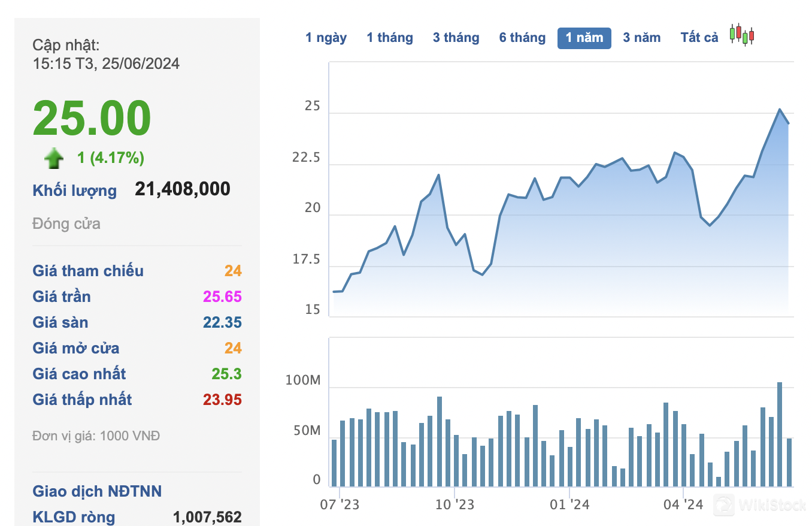Click the '10 '23' x-axis date marker
The image size is (812, 526).
click(455, 504)
